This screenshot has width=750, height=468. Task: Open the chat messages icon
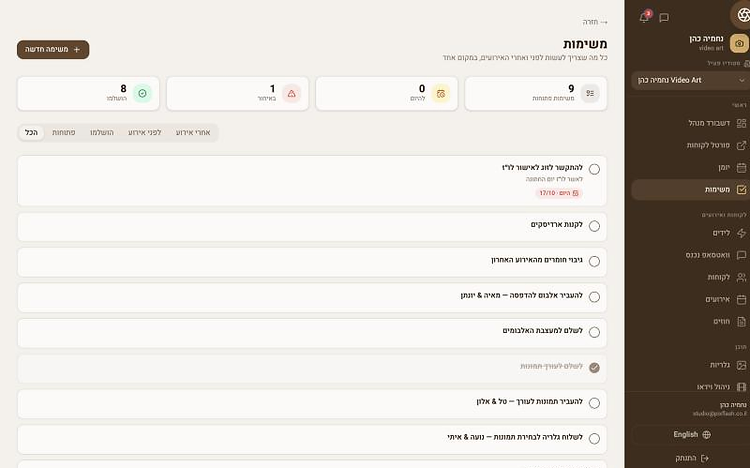tap(664, 18)
